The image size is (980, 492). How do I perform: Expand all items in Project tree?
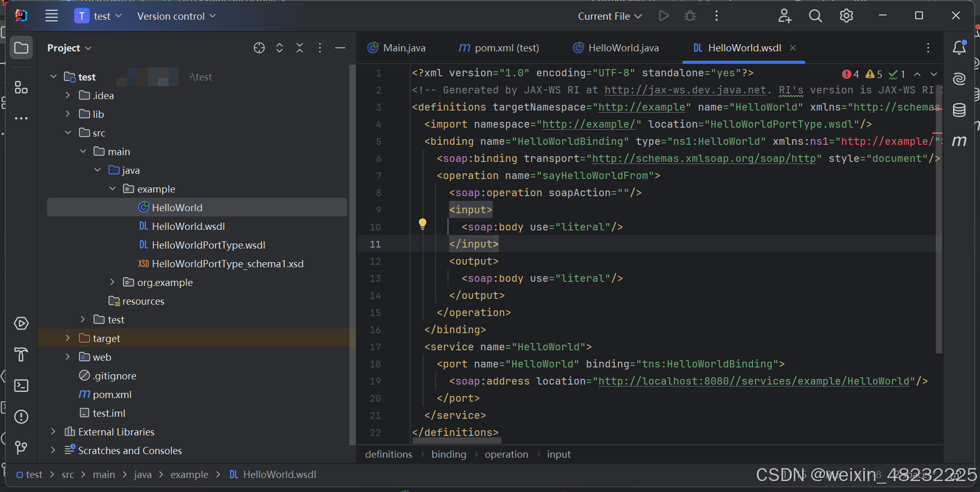279,48
